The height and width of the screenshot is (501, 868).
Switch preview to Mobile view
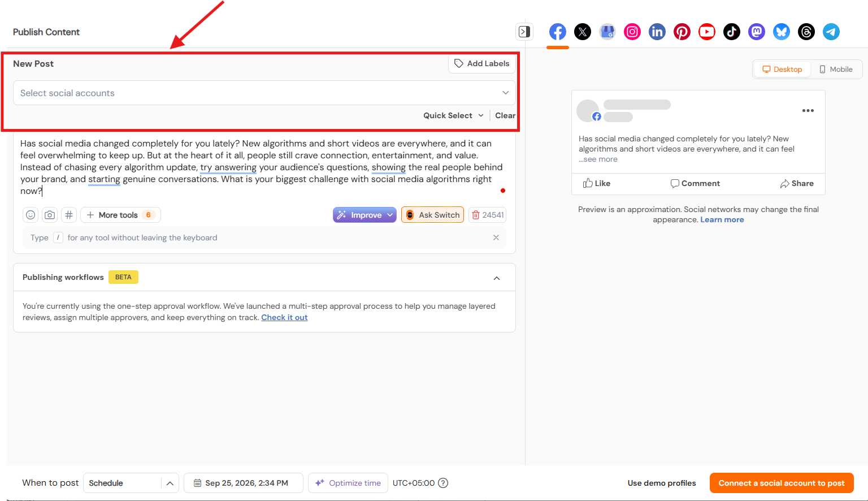pyautogui.click(x=836, y=70)
